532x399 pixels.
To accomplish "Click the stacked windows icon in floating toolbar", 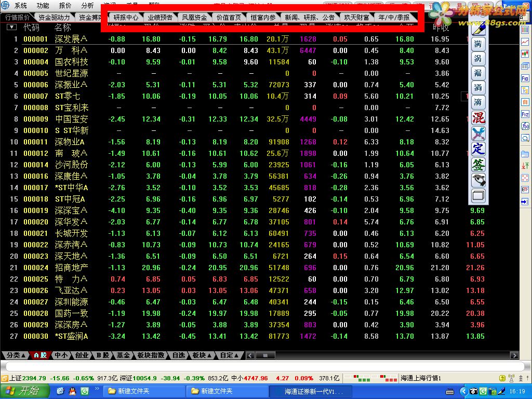I will point(478,196).
